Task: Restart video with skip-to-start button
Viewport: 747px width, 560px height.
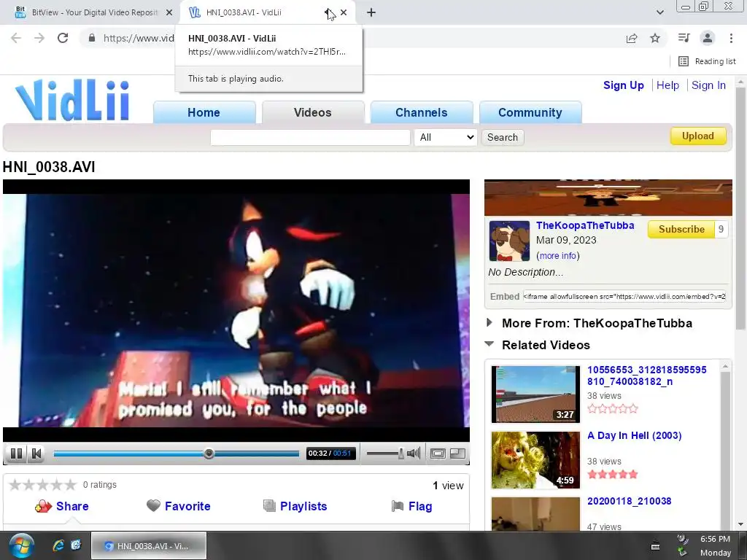Action: point(36,454)
